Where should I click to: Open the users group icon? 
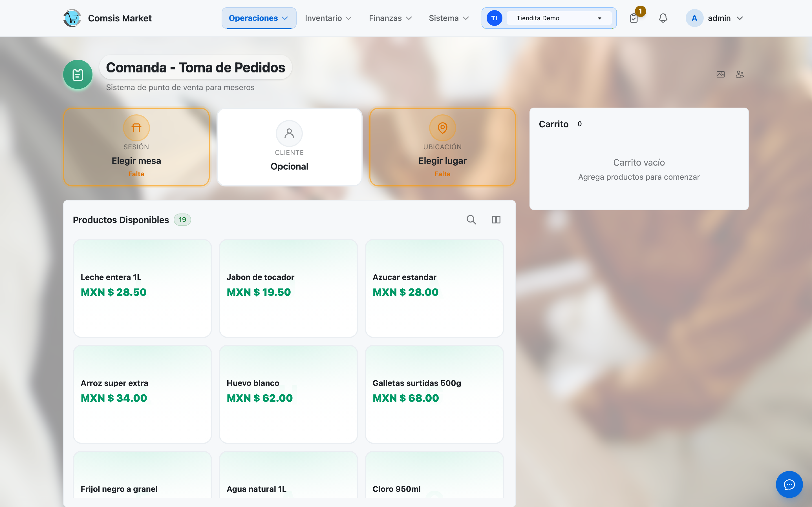click(740, 74)
